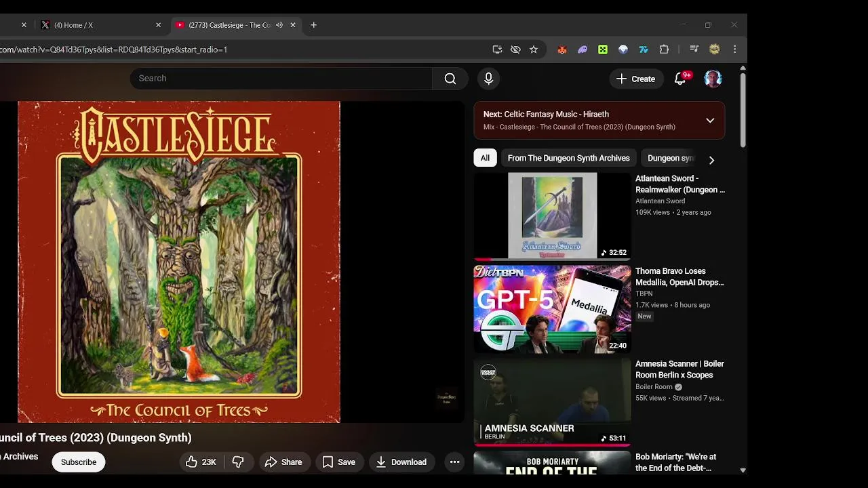The image size is (868, 488).
Task: Open the Extensions puzzle-piece menu
Action: (664, 49)
